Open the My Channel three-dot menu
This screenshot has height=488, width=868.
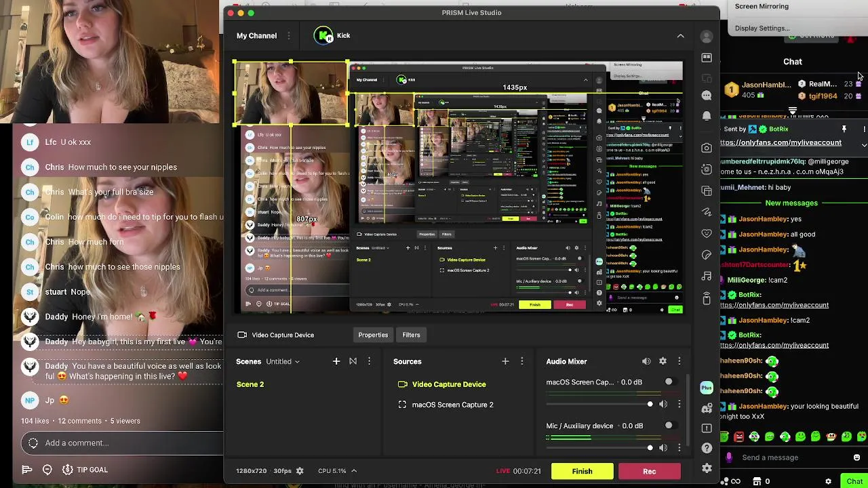point(289,36)
